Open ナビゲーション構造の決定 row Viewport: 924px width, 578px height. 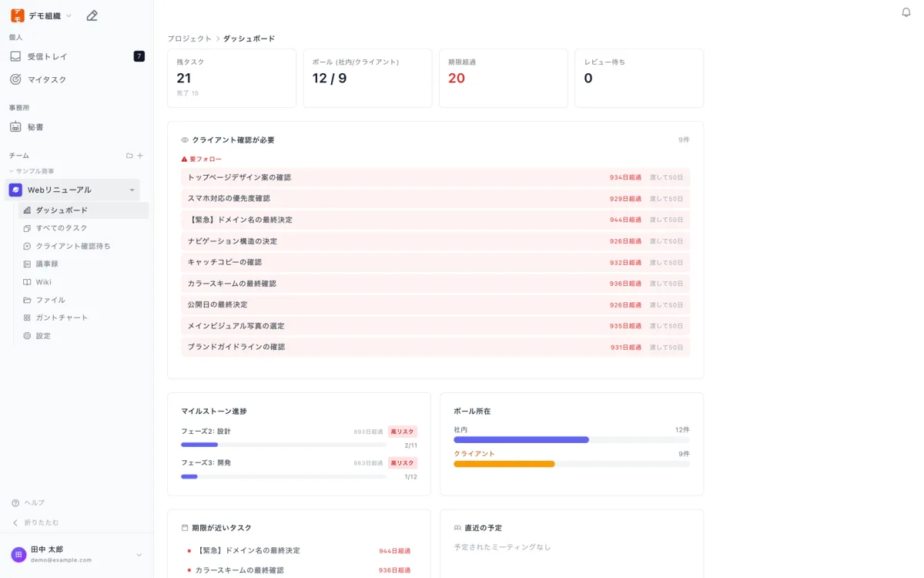[x=436, y=241]
